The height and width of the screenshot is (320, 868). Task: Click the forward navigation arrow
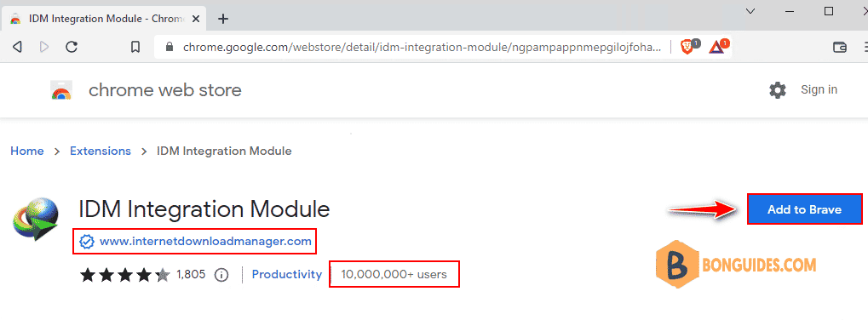(x=44, y=47)
